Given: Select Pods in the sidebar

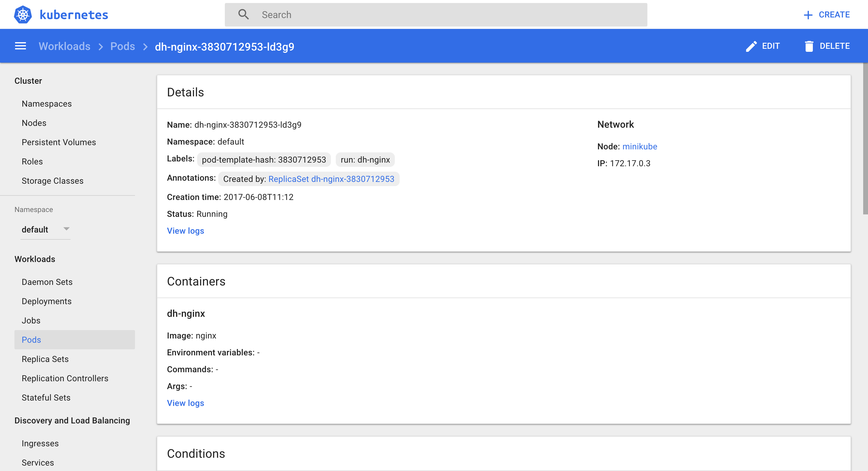Looking at the screenshot, I should pyautogui.click(x=74, y=340).
